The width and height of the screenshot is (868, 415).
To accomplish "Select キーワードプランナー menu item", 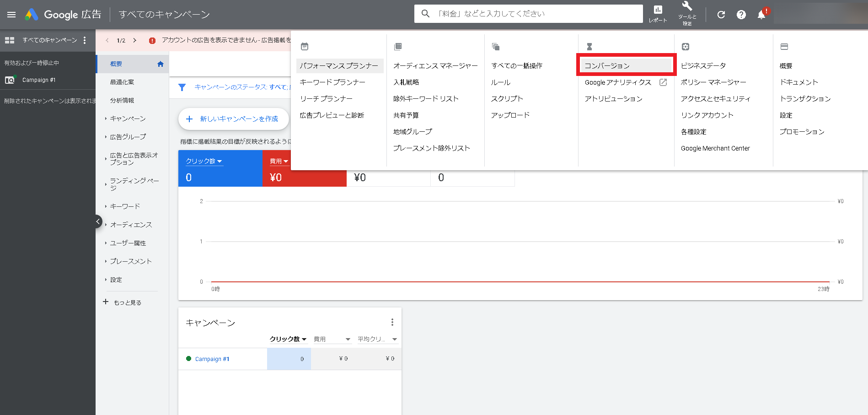I will pos(332,82).
